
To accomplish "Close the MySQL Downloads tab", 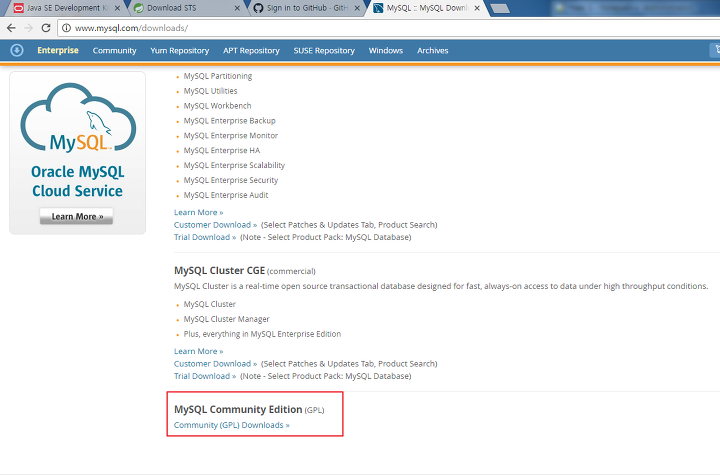I will [x=477, y=8].
